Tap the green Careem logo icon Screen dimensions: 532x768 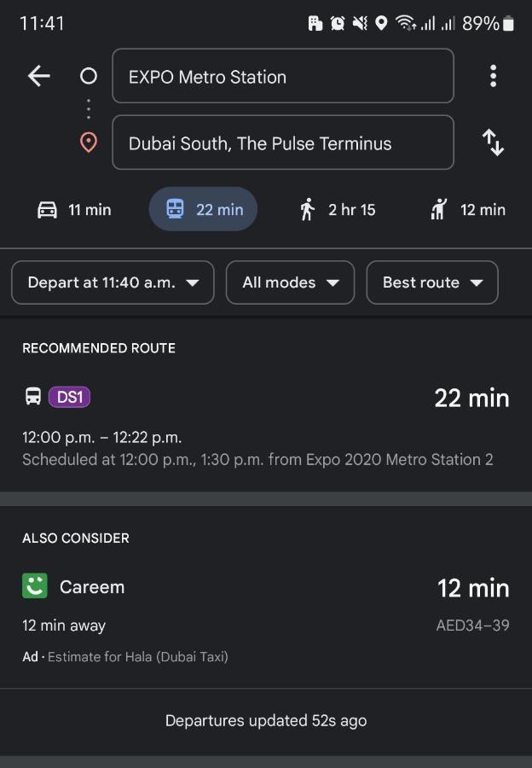35,585
